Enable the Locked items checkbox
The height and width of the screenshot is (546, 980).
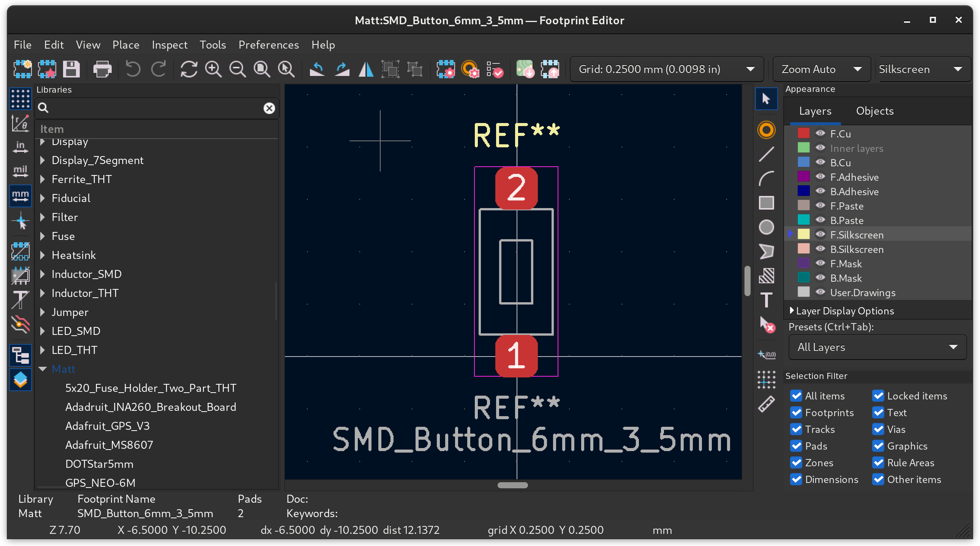[x=879, y=395]
